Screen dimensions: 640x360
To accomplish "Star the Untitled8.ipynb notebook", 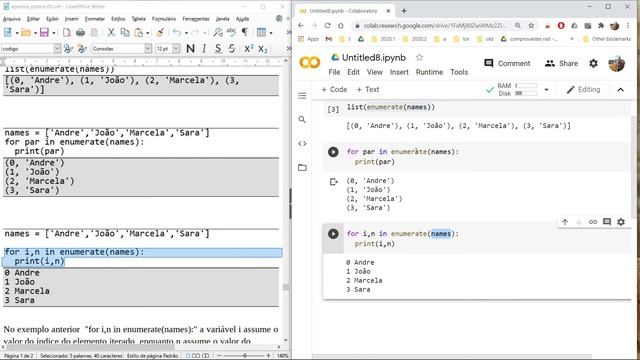I will tap(419, 58).
